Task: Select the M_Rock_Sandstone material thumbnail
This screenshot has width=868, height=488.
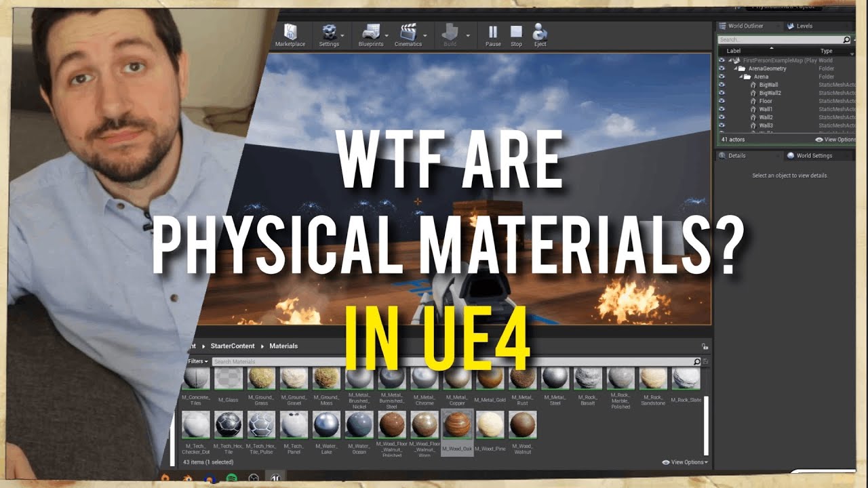Action: (653, 378)
